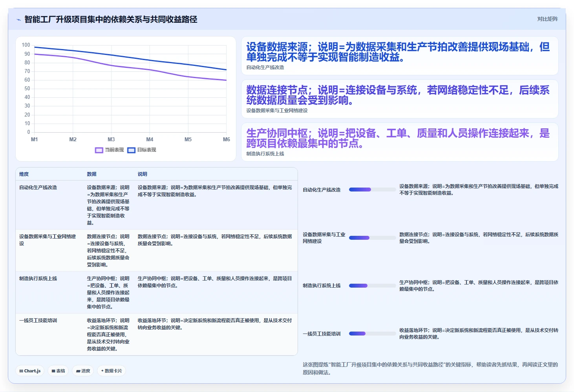Click the title icon beside 智能工厂升级项目
Screen dimensions: 574x392
click(18, 20)
